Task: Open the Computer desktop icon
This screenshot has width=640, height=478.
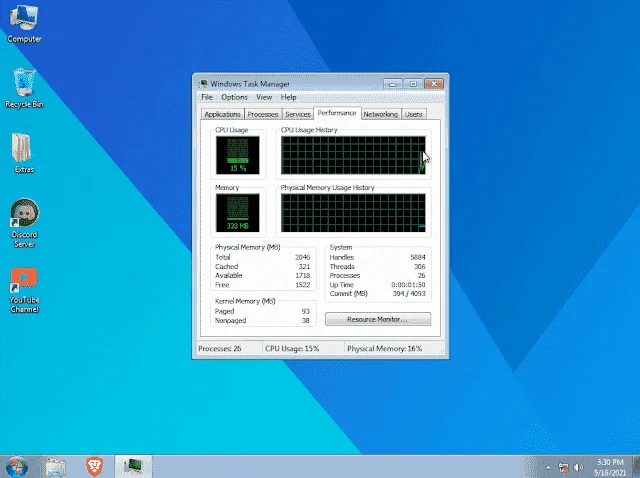Action: tap(24, 24)
